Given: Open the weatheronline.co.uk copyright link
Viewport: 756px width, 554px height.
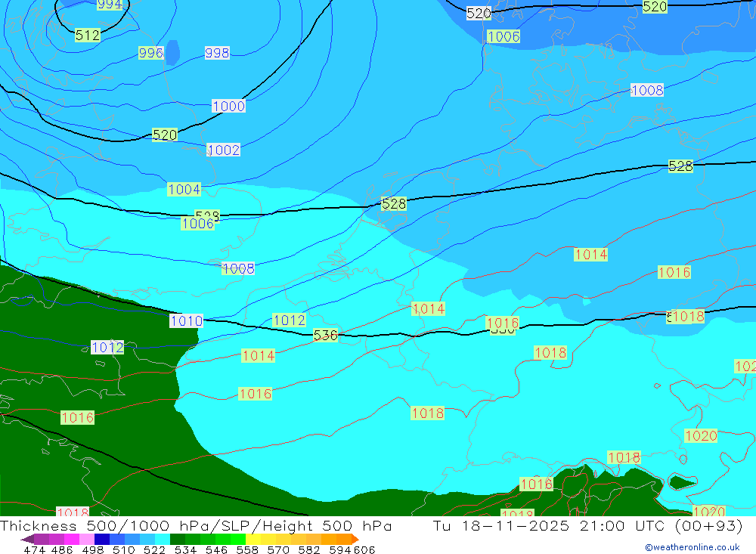Looking at the screenshot, I should point(692,547).
